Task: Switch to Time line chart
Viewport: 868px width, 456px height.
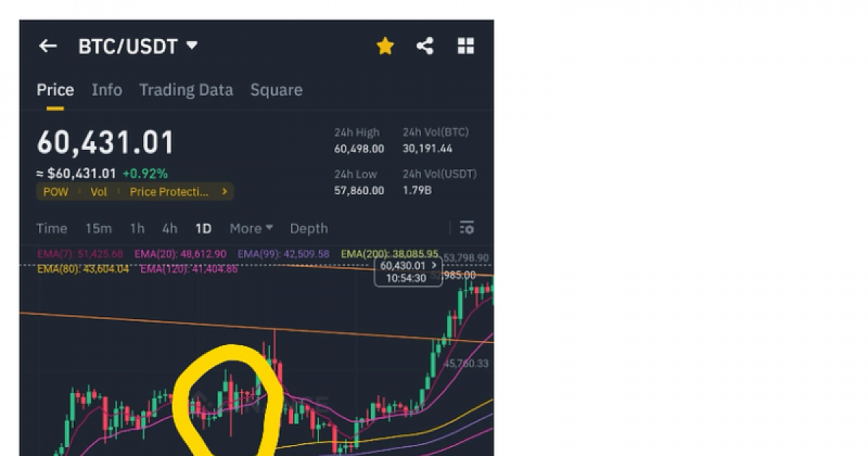Action: click(52, 228)
